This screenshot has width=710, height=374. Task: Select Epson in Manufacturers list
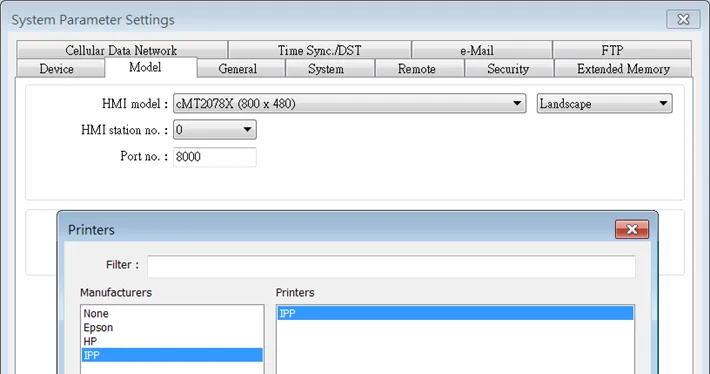(x=172, y=327)
